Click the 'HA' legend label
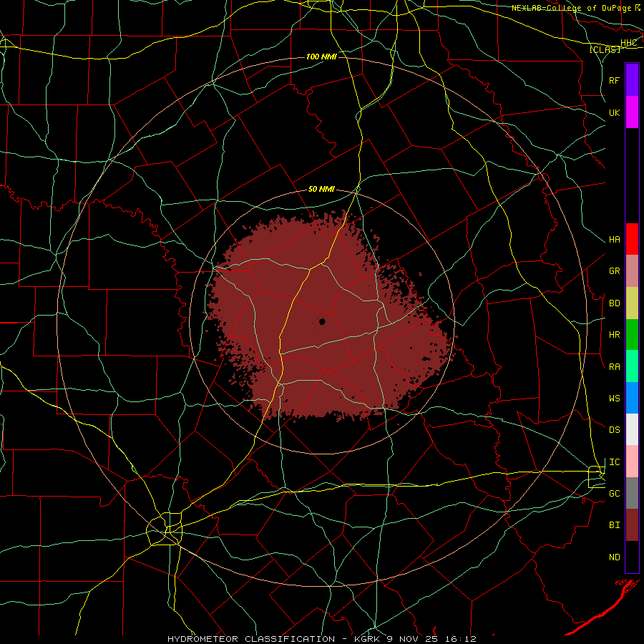Screen dimensions: 644x644 coord(615,239)
